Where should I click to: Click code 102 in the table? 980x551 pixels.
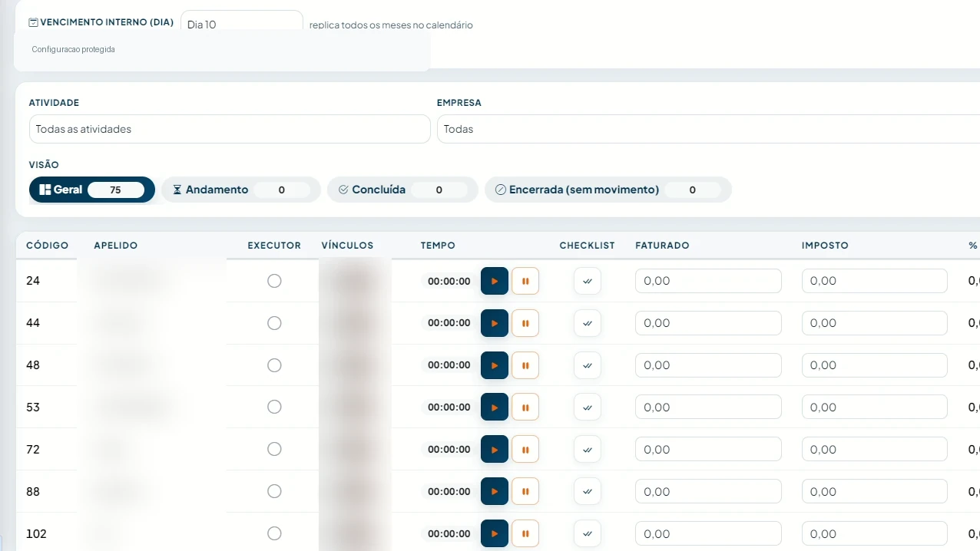(36, 534)
